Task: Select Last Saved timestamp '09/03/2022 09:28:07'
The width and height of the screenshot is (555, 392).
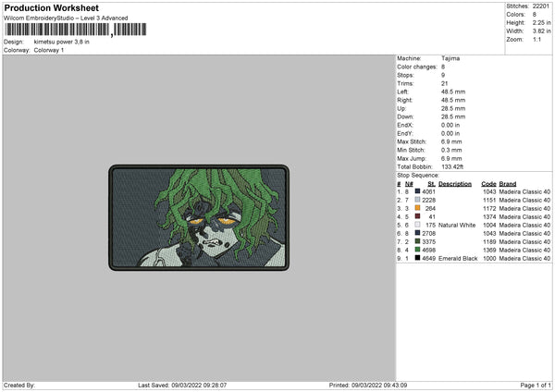Action: click(x=199, y=385)
